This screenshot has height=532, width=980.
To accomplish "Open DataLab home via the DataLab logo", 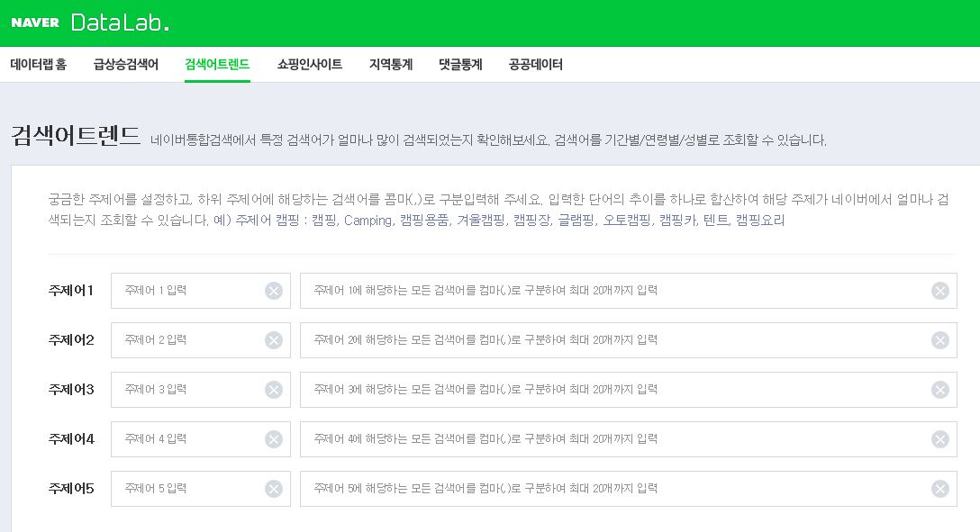I will pyautogui.click(x=118, y=20).
